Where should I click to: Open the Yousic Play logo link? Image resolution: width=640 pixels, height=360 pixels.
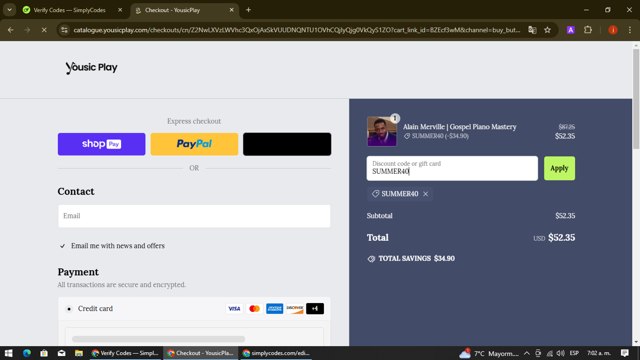(91, 68)
